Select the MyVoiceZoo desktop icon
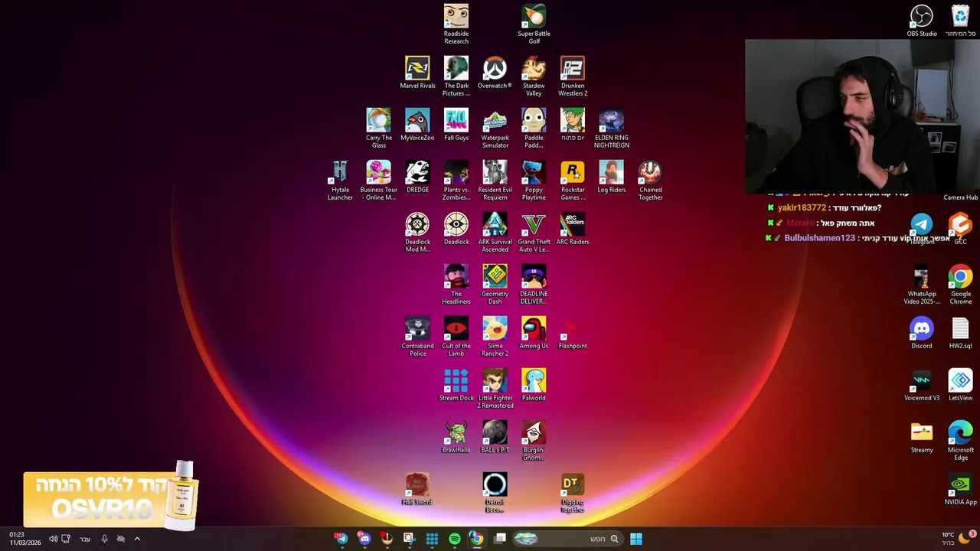Screen dimensions: 980x551 point(417,125)
